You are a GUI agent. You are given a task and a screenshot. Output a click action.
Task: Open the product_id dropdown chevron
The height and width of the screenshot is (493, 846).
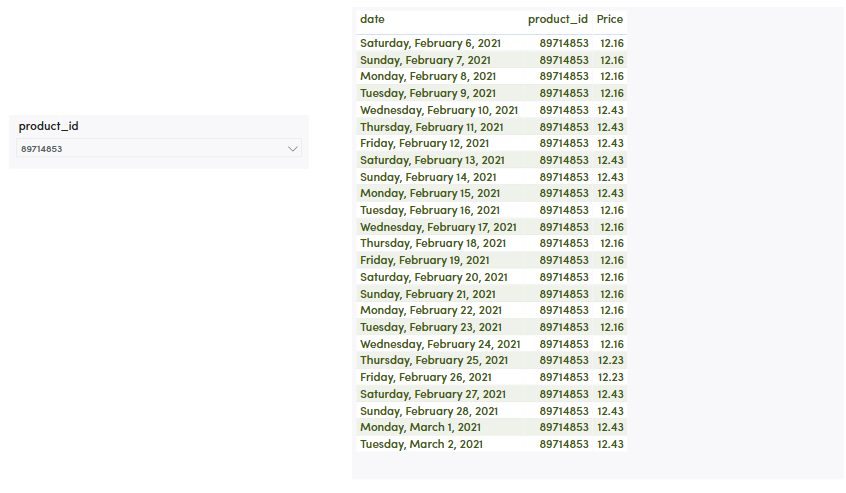tap(293, 149)
